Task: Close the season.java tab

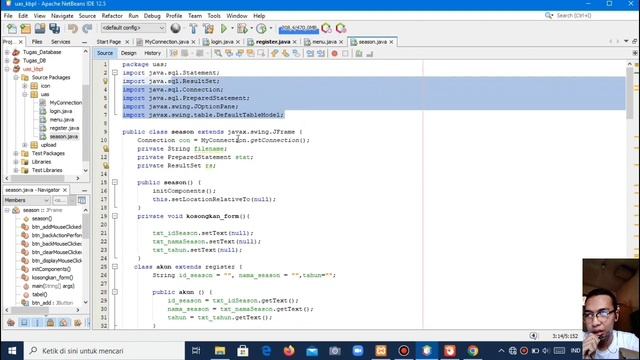Action: tap(391, 42)
